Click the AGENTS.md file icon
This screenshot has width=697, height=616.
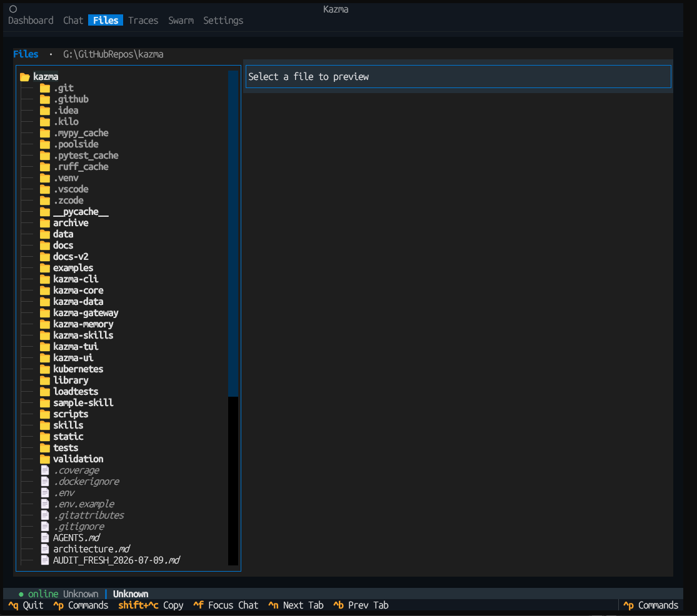point(45,538)
